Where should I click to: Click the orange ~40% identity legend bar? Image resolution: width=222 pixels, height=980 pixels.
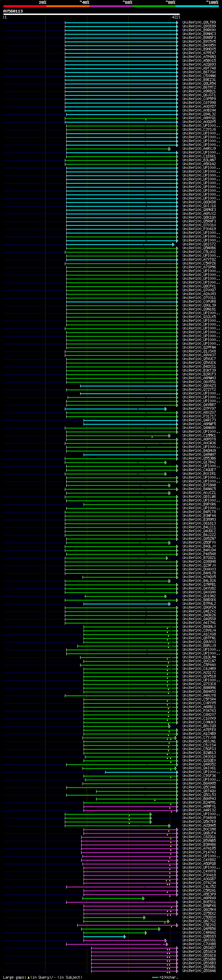(x=68, y=7)
